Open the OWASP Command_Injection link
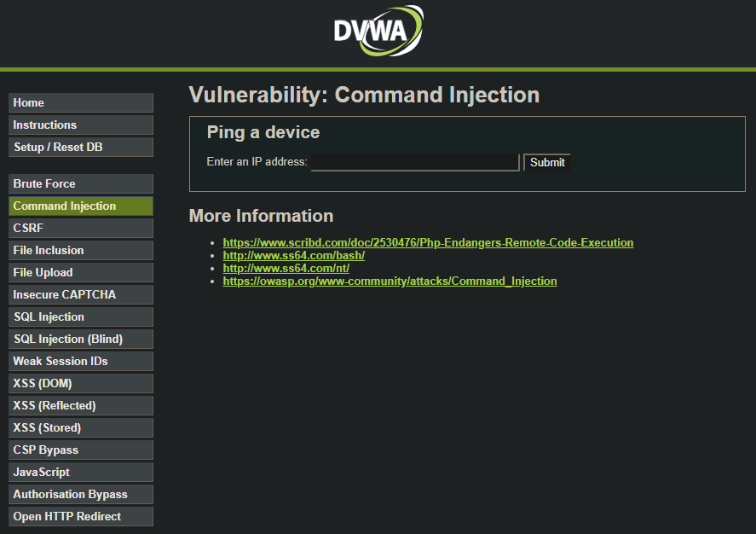The height and width of the screenshot is (534, 756). click(x=390, y=282)
